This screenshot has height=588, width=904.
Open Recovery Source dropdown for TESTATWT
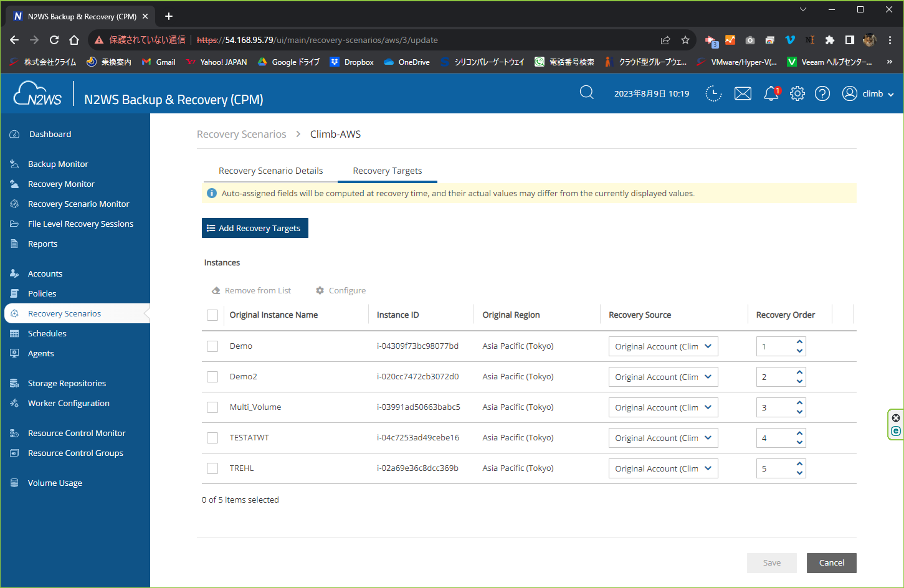point(663,438)
